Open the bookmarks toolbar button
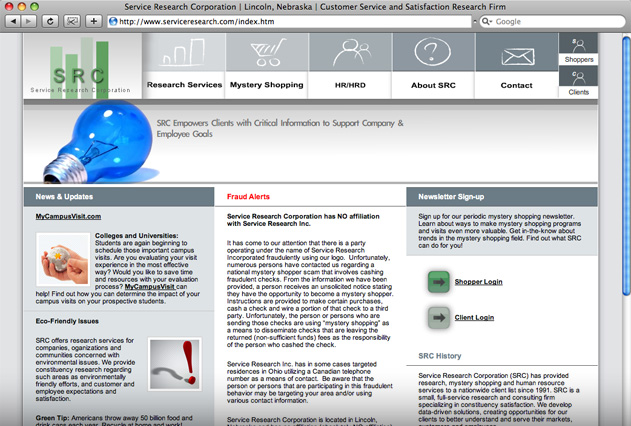 [x=72, y=21]
